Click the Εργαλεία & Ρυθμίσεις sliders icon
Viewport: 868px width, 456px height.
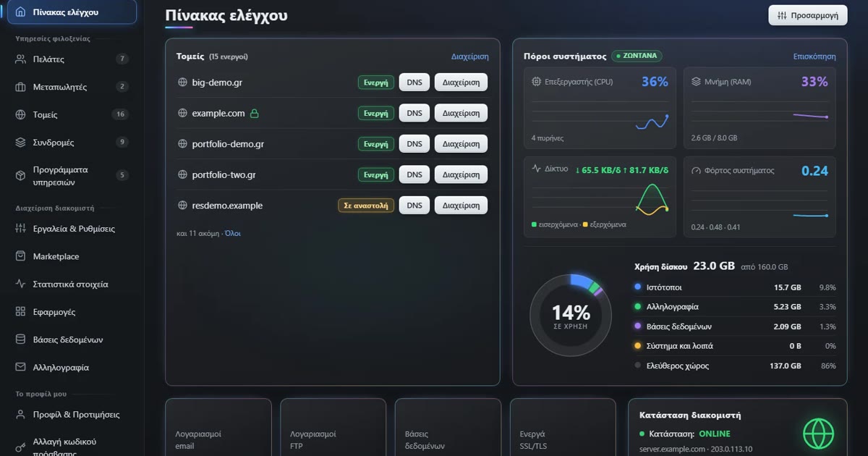[x=20, y=229]
